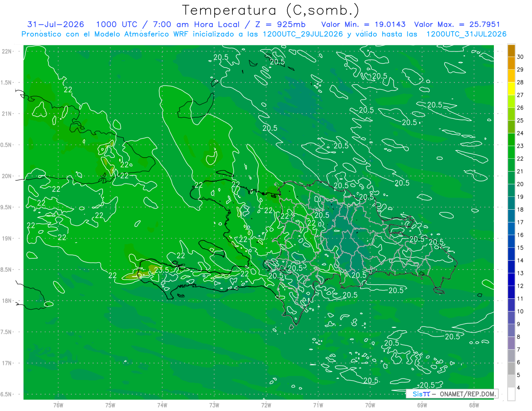This screenshot has width=532, height=411.
Task: Click the "23.5" contour label near Cuba's tip
Action: coord(161,270)
